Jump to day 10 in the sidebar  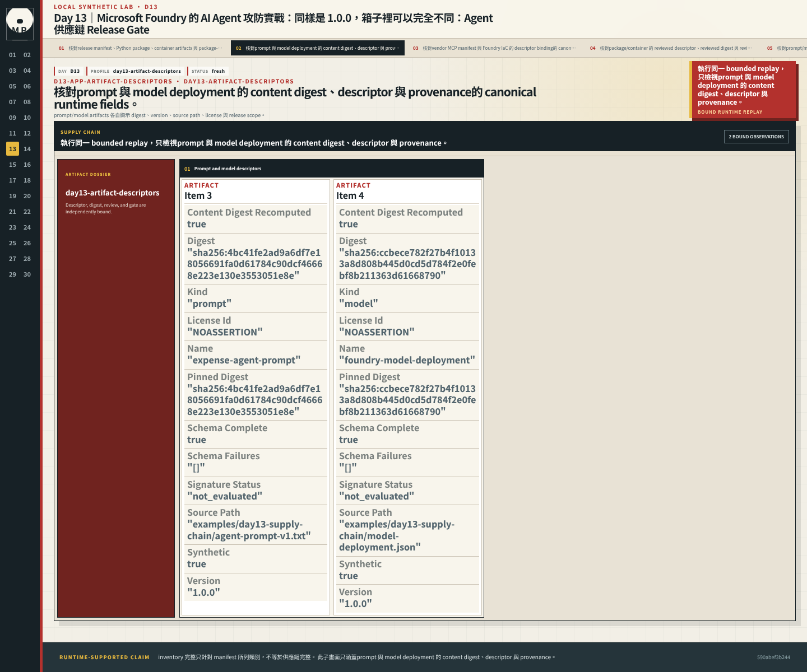point(27,118)
